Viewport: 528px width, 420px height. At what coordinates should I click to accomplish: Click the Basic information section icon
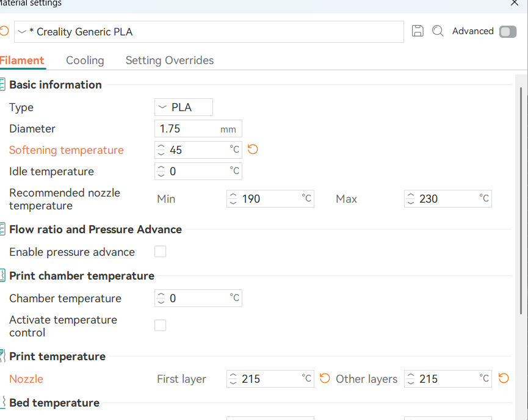click(3, 85)
